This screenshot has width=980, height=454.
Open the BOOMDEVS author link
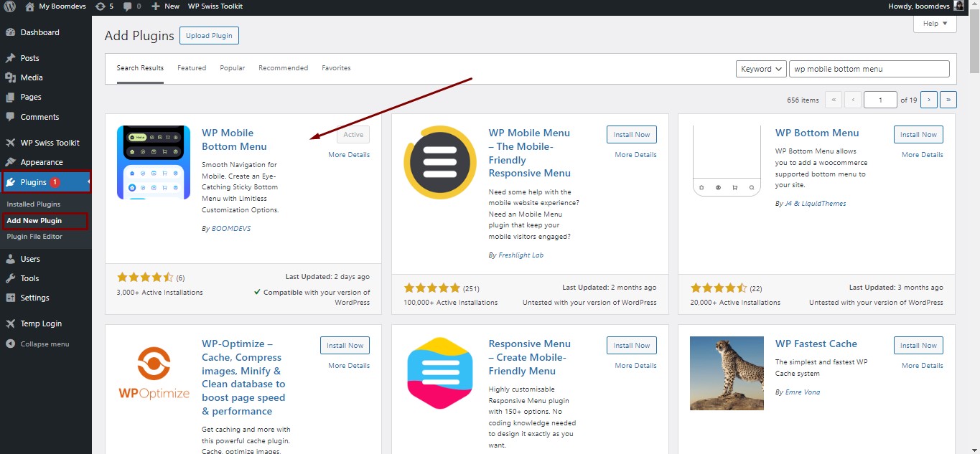[x=231, y=229]
